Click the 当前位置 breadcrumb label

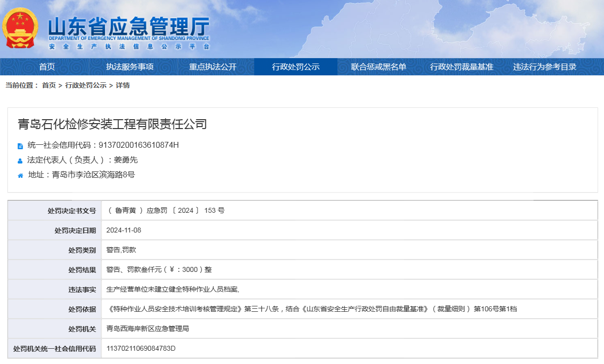tap(22, 85)
